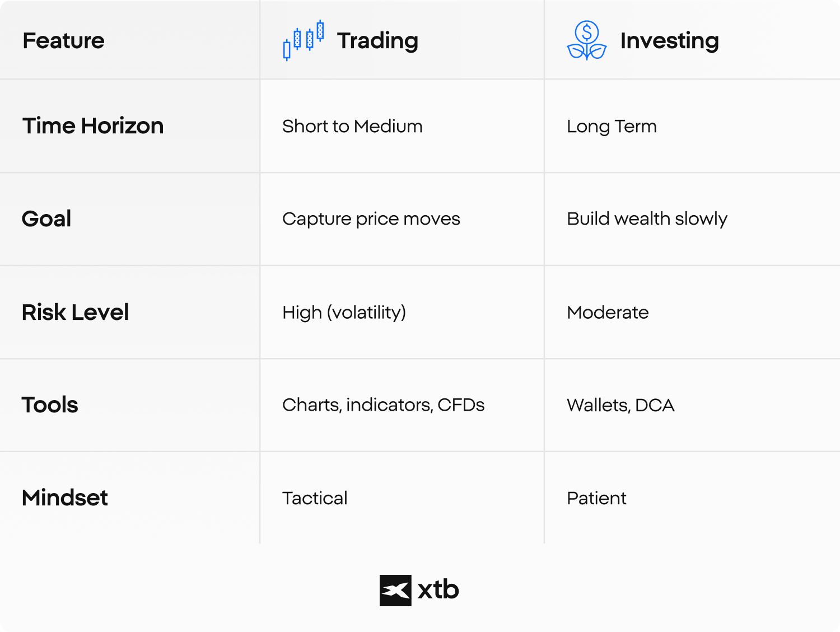Click the Feature column header
The image size is (840, 632).
pyautogui.click(x=63, y=40)
